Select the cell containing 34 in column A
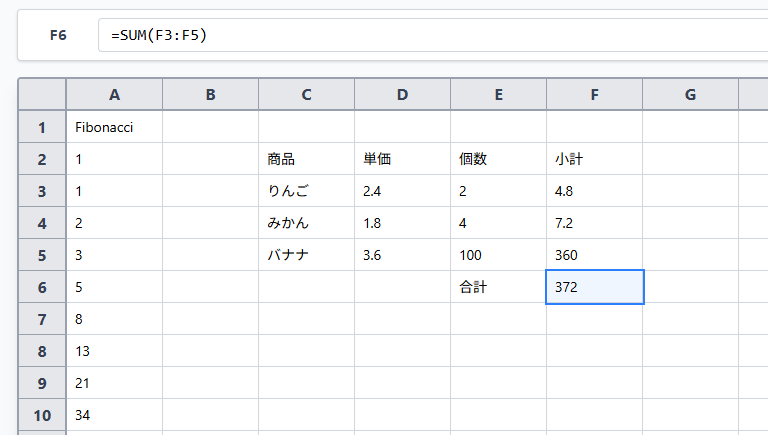This screenshot has width=768, height=435. [114, 415]
